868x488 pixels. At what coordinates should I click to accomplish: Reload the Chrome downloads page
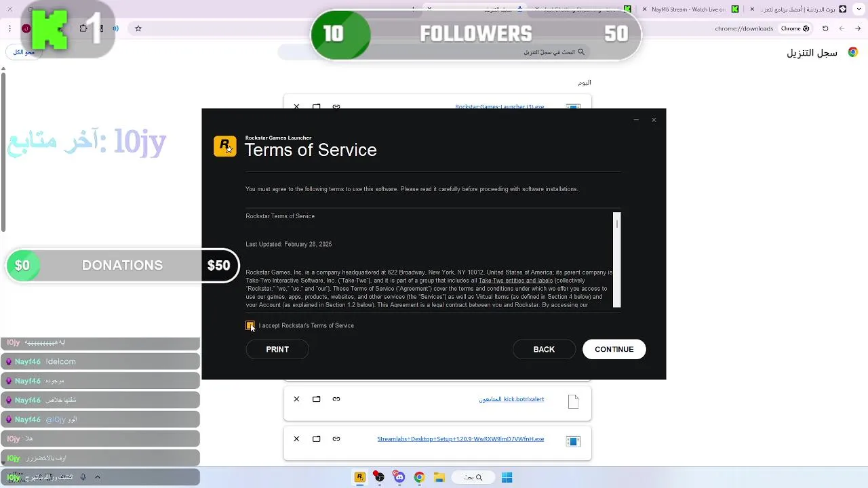825,28
